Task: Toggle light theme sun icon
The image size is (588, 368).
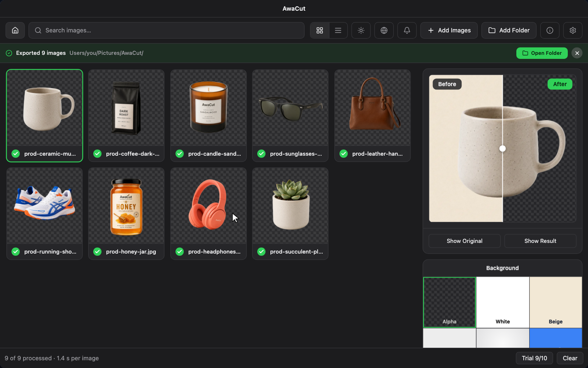Action: [361, 30]
